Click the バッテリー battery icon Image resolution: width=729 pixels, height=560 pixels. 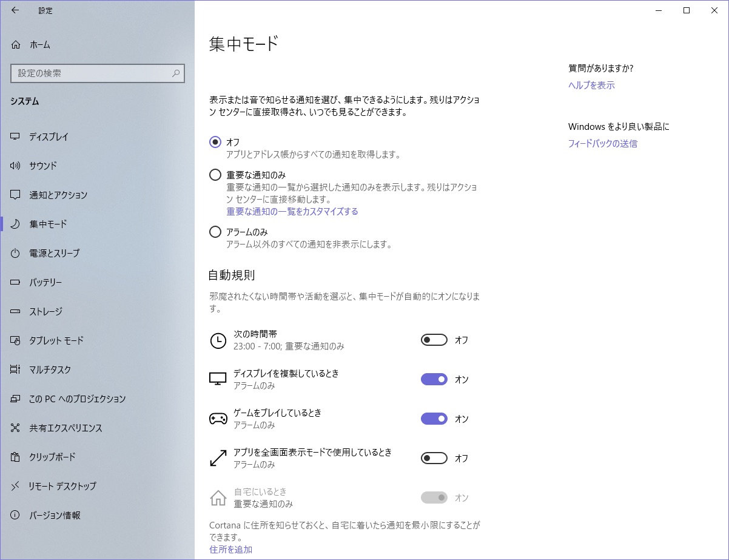pos(16,282)
